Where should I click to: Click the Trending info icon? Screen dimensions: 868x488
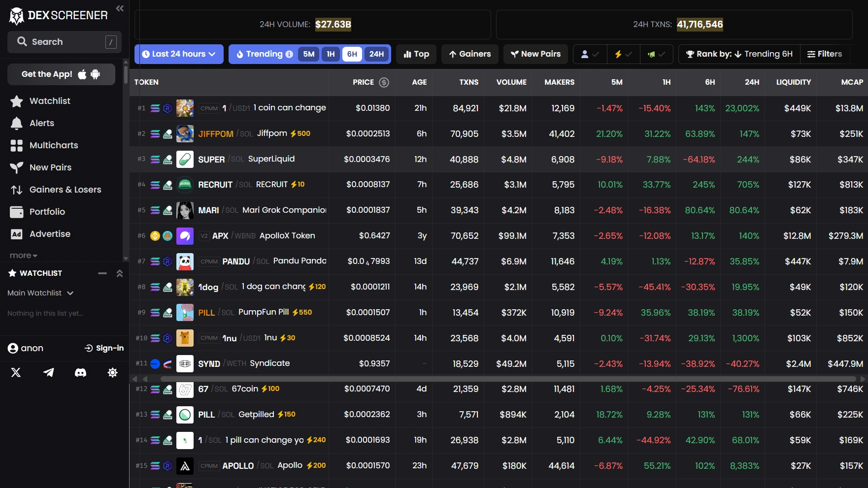click(289, 54)
